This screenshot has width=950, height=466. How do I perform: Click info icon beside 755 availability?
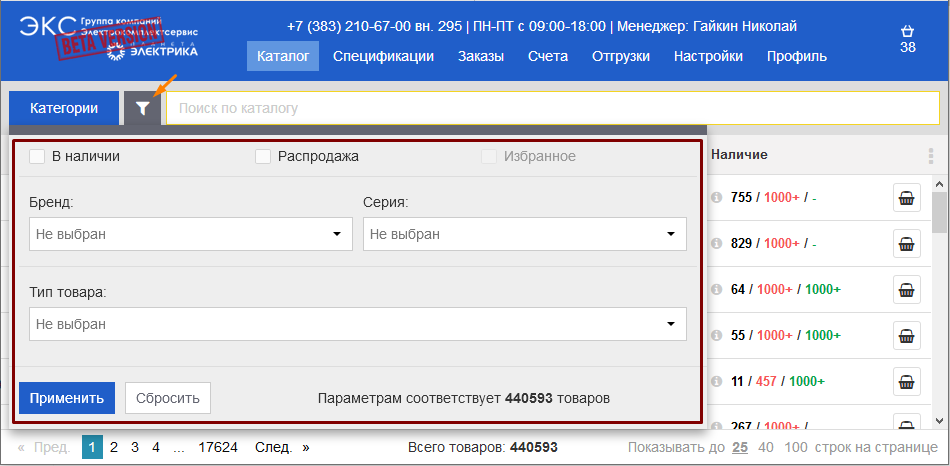[716, 198]
